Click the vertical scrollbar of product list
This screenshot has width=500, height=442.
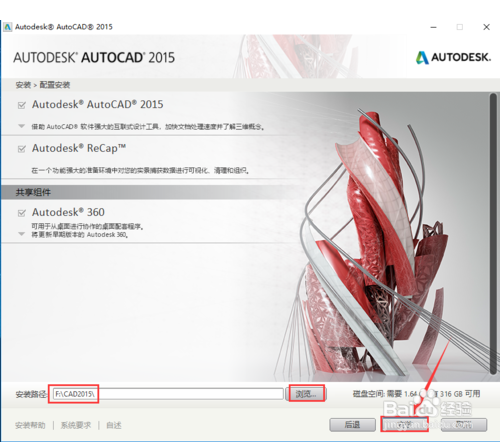coord(493,233)
